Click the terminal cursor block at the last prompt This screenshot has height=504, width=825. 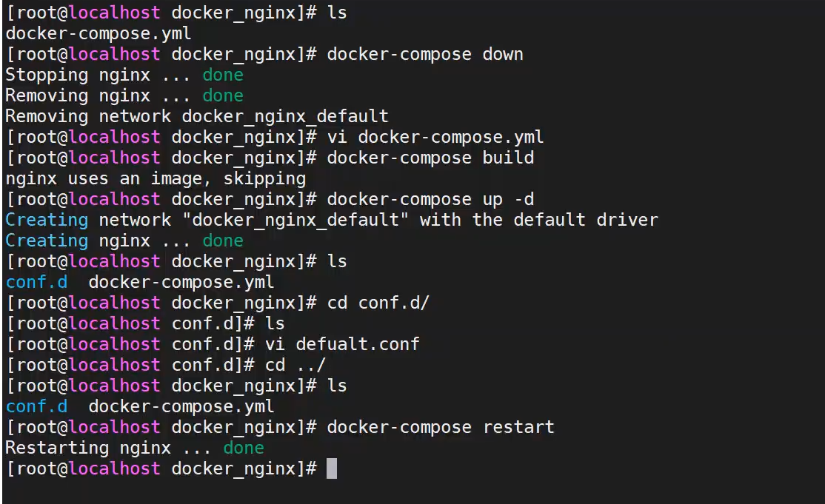pyautogui.click(x=331, y=468)
